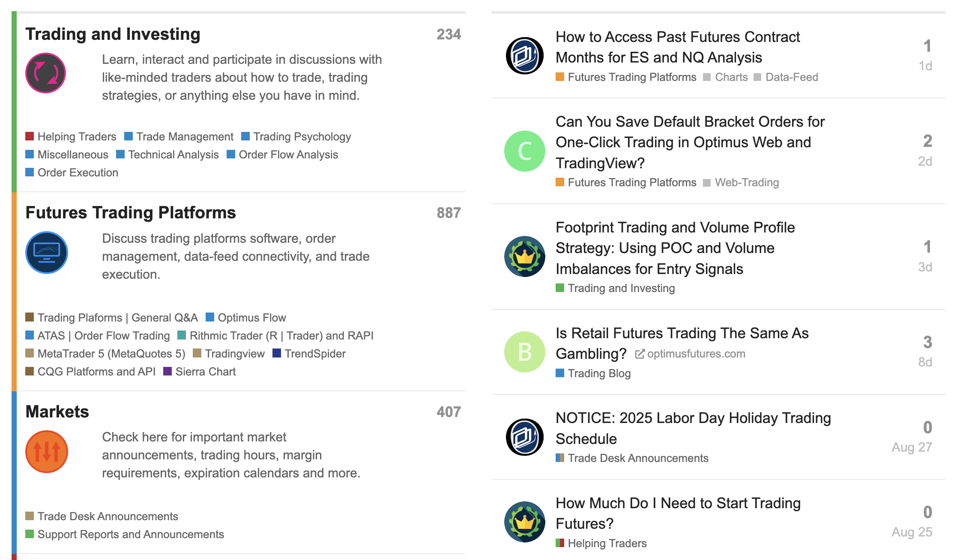Go to the Optimus Flow subcategory
The height and width of the screenshot is (560, 969).
pos(251,318)
